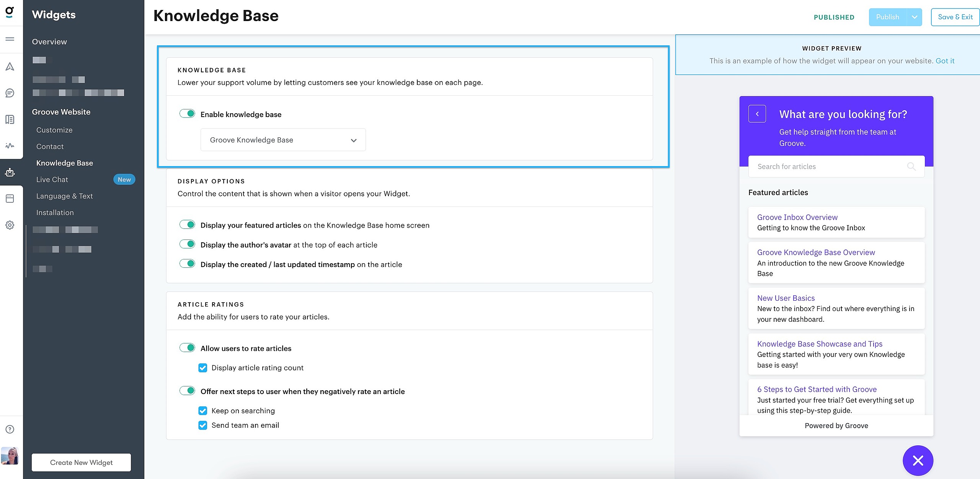Open the reporting activity graph icon
Screen dimensions: 980x479
click(x=10, y=146)
